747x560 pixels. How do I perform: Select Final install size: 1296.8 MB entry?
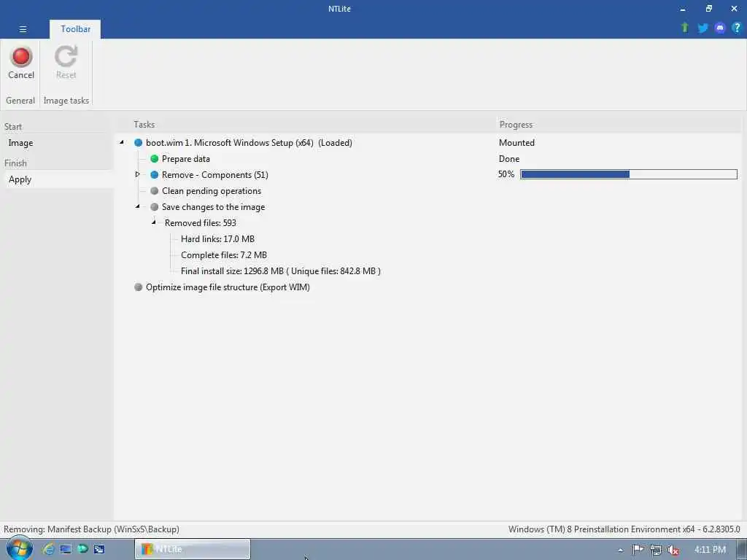tap(281, 271)
